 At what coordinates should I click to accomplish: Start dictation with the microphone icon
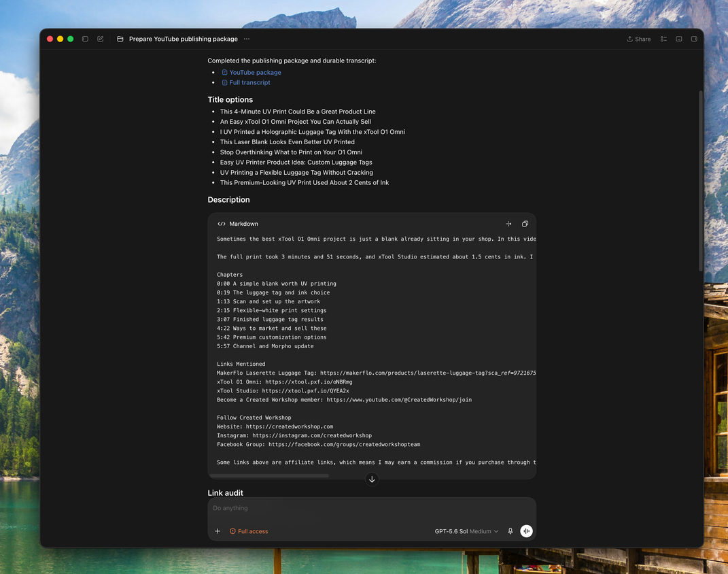tap(510, 531)
